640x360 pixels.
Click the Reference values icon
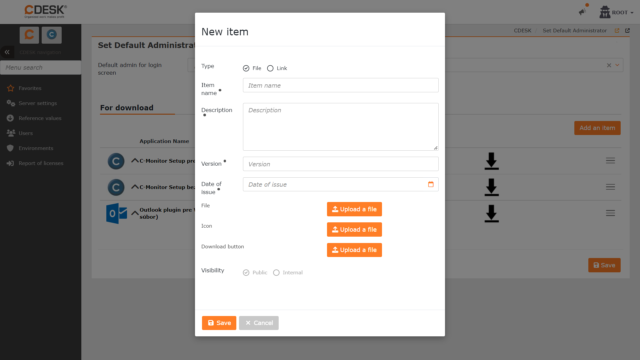coord(10,118)
